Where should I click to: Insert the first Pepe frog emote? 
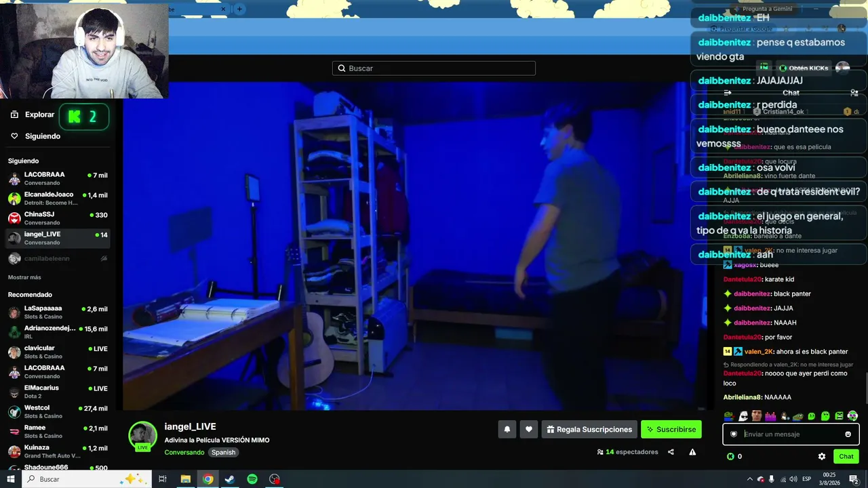[729, 416]
